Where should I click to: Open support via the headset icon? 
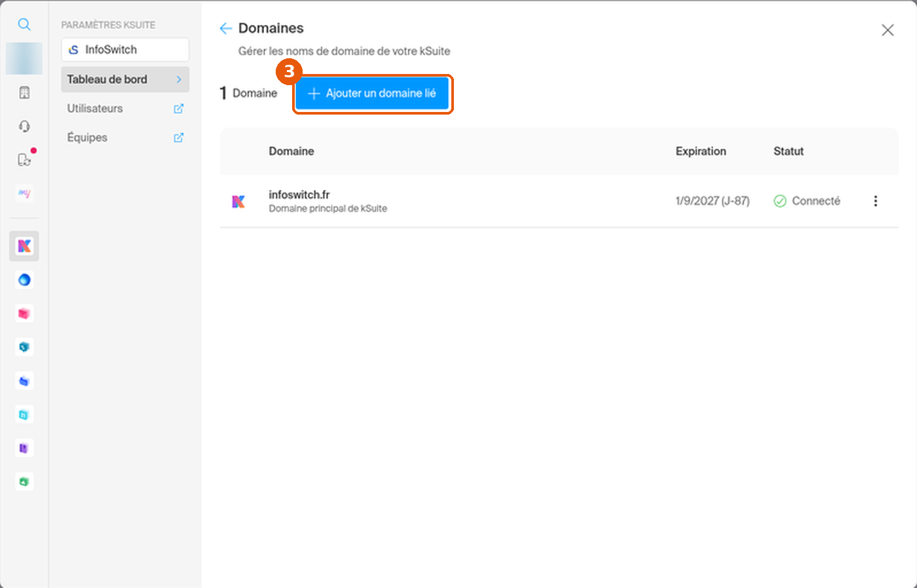(x=24, y=126)
